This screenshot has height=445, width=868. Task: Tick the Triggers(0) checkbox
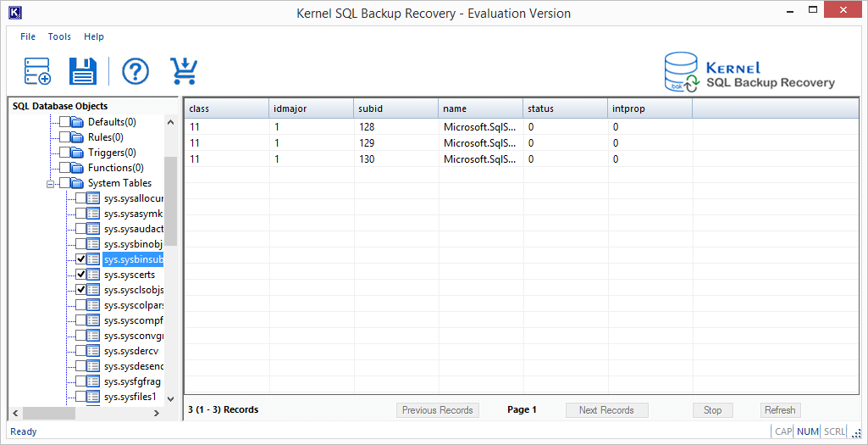point(64,153)
